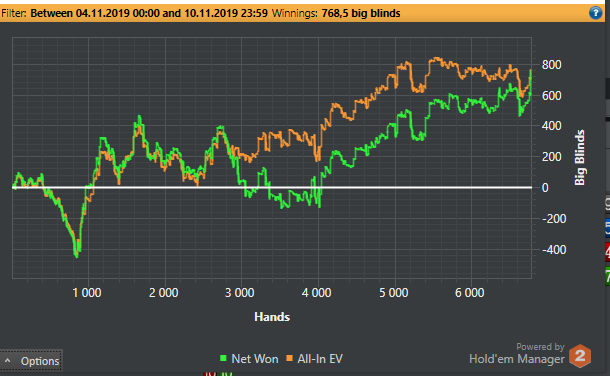Click the Hold'em Manager text

click(517, 359)
